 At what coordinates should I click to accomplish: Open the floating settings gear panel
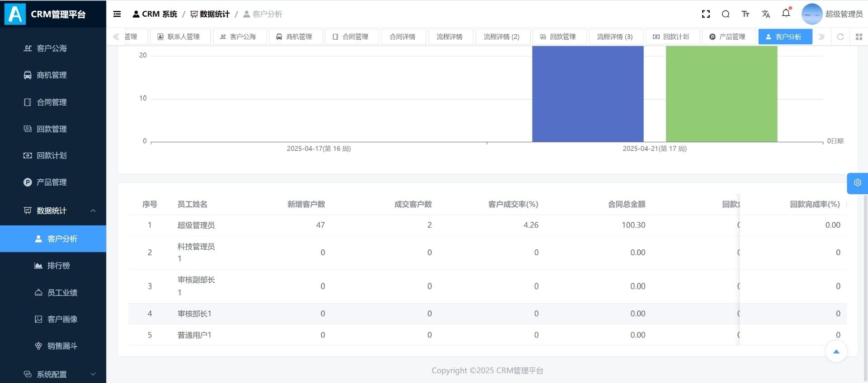coord(857,183)
